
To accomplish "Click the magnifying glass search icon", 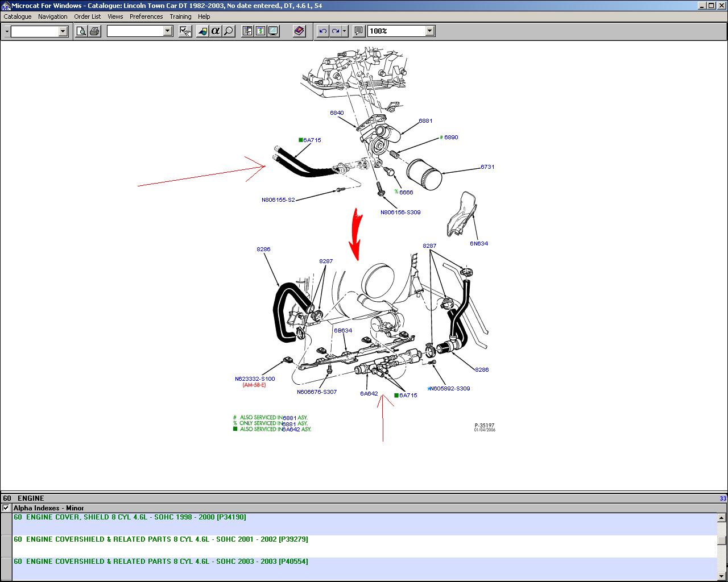I will click(x=229, y=31).
